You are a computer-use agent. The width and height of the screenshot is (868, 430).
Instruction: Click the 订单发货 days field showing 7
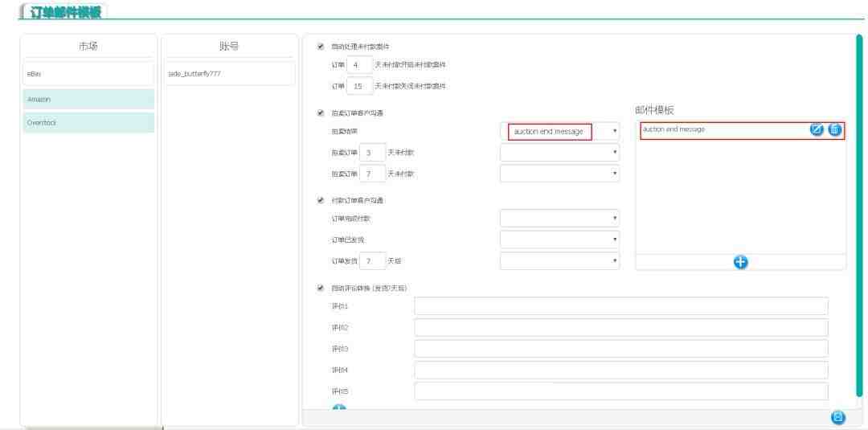tap(373, 260)
